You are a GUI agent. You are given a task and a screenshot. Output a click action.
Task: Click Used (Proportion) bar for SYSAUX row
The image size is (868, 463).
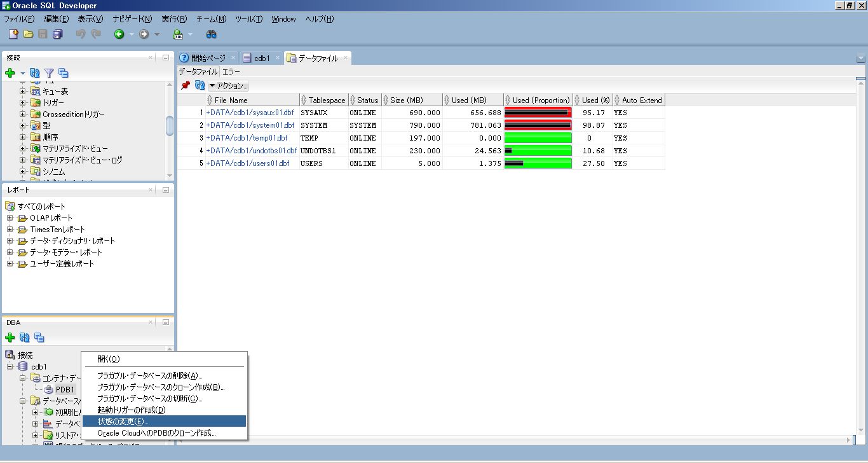pyautogui.click(x=538, y=113)
